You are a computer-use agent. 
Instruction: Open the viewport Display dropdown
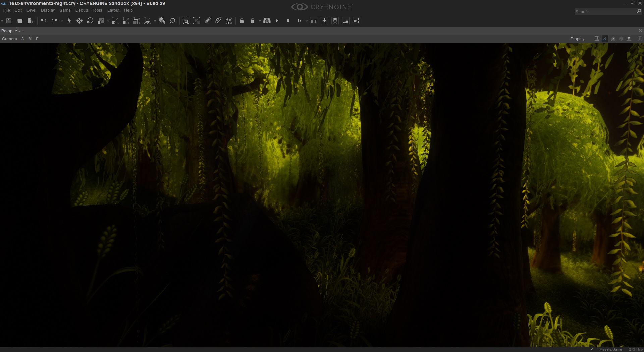click(x=577, y=39)
